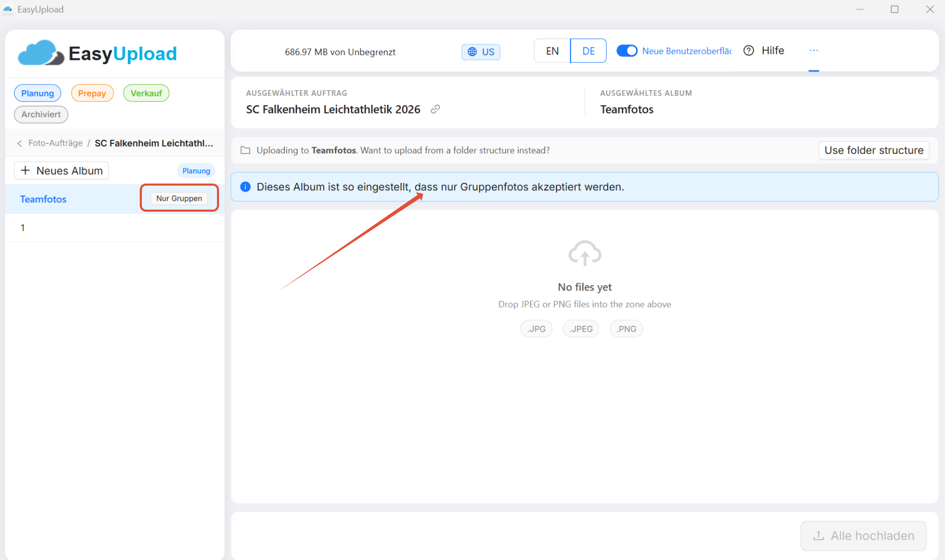
Task: Minimize the EasyUpload window
Action: (860, 9)
